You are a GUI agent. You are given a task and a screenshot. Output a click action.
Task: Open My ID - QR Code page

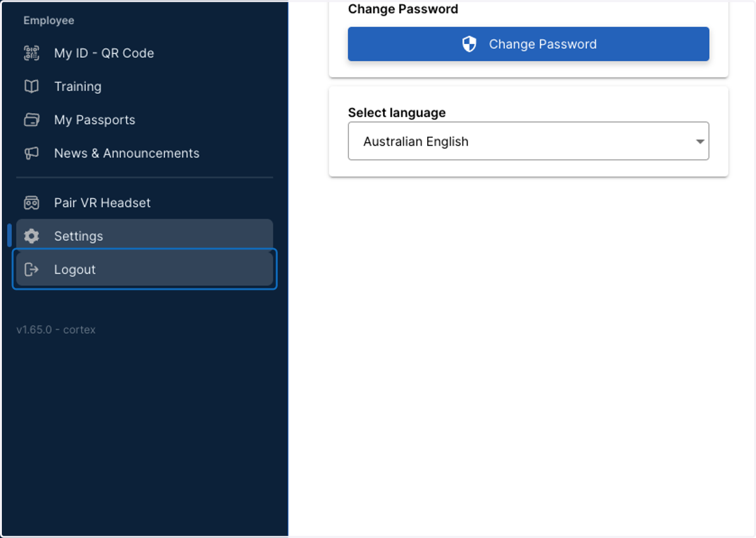[x=144, y=53]
